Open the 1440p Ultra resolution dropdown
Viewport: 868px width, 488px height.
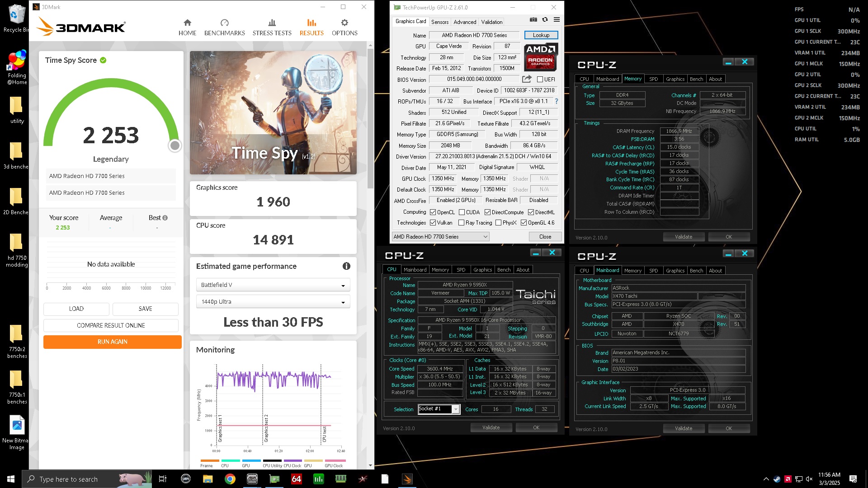[x=273, y=302]
